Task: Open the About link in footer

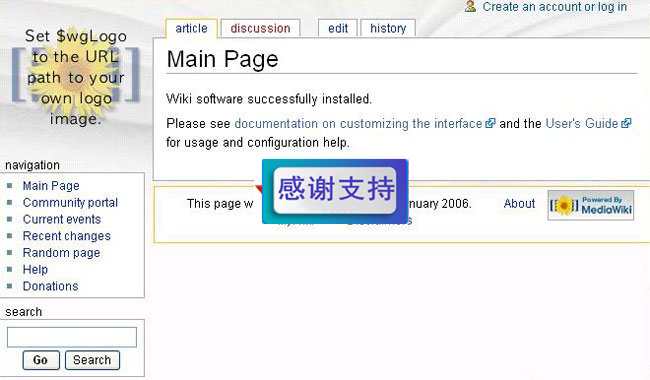Action: tap(519, 203)
